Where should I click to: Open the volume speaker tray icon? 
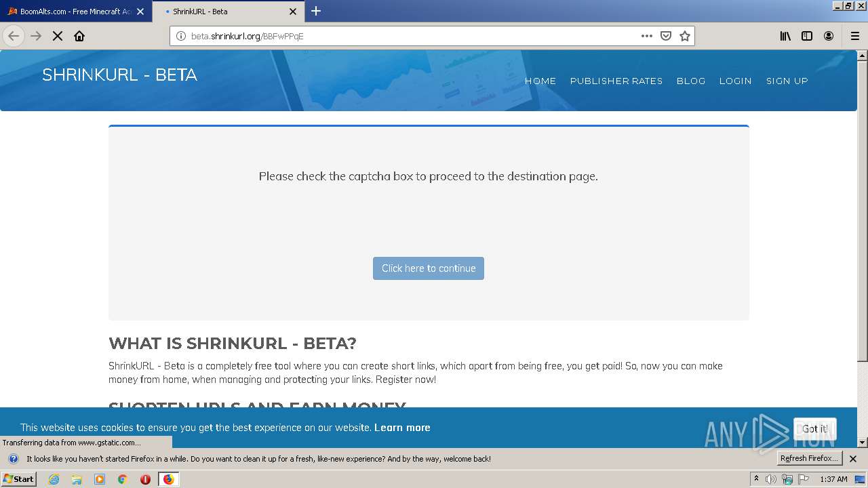tap(771, 479)
